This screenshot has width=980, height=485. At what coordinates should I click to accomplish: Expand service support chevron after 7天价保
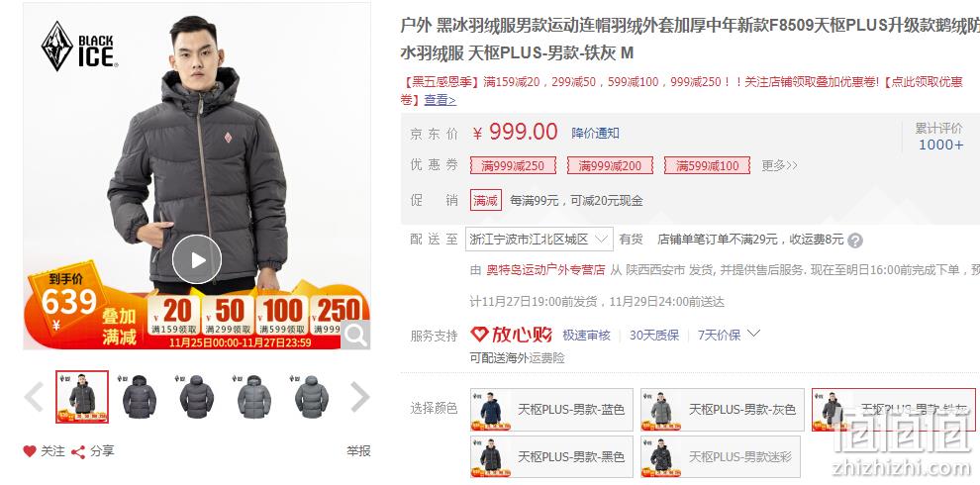tap(753, 334)
